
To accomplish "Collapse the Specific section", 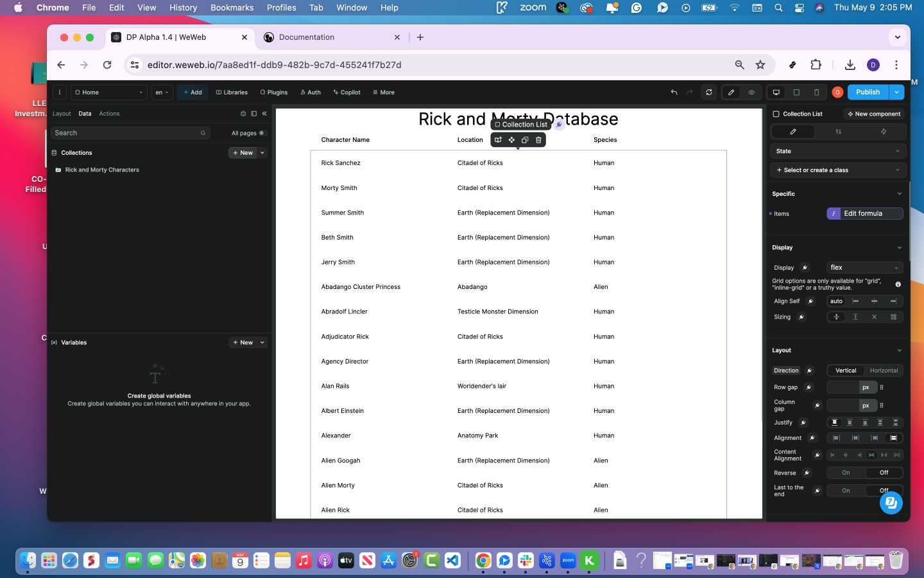I will click(899, 194).
